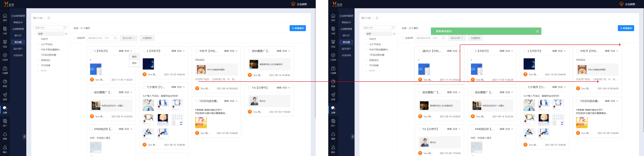Open 触达 icon in left screenshot sidebar
Screen dimensions: 644x156
pyautogui.click(x=5, y=148)
